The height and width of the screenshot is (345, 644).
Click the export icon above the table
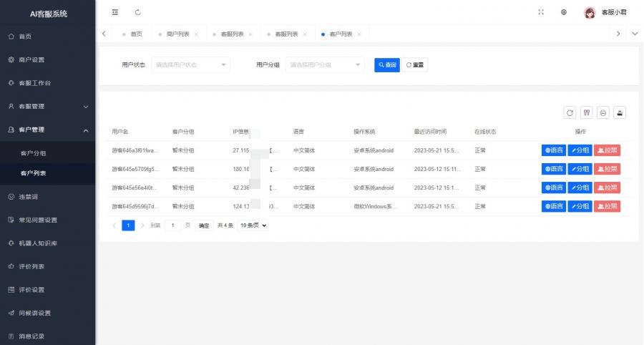pyautogui.click(x=620, y=112)
